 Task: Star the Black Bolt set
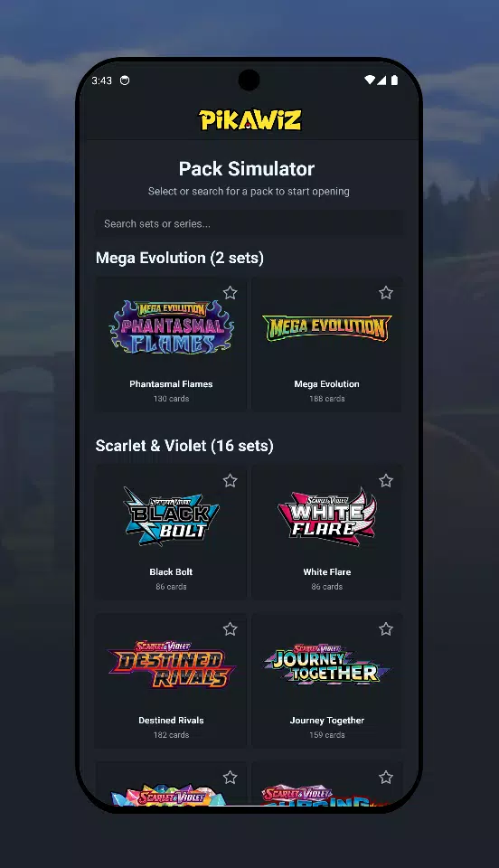(231, 480)
